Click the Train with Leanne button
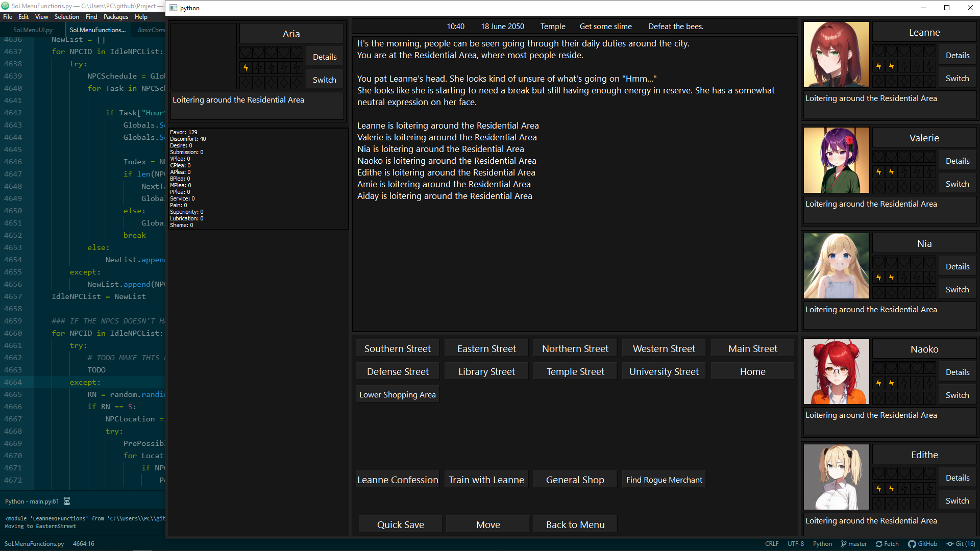 click(486, 480)
